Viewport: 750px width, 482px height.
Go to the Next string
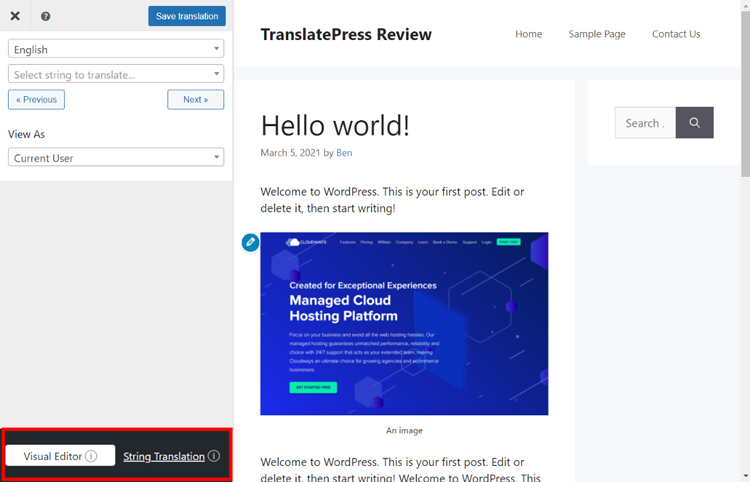coord(195,99)
